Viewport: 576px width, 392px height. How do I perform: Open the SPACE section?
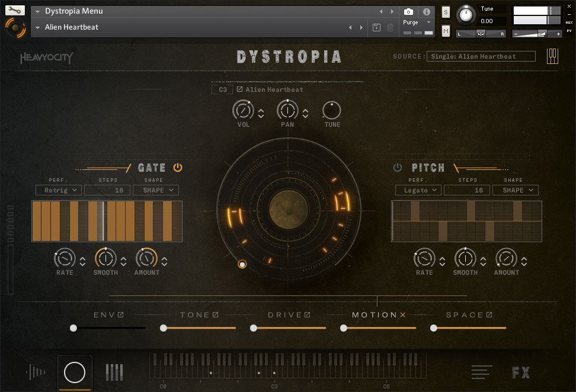(468, 315)
